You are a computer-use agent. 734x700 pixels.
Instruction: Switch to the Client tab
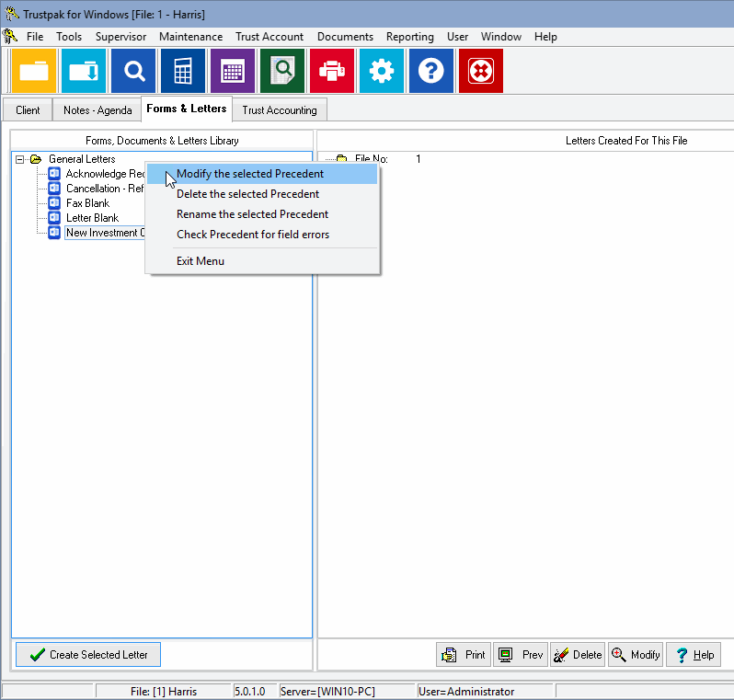click(28, 110)
